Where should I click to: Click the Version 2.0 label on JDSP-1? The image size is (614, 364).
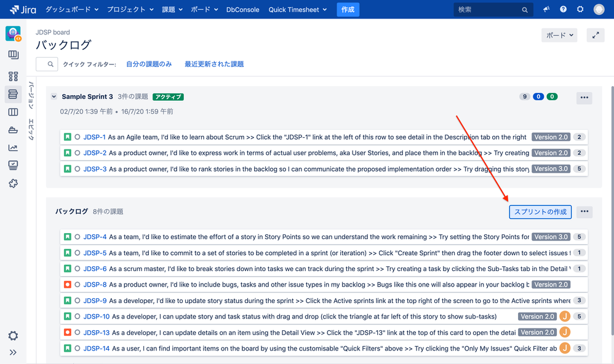tap(551, 137)
